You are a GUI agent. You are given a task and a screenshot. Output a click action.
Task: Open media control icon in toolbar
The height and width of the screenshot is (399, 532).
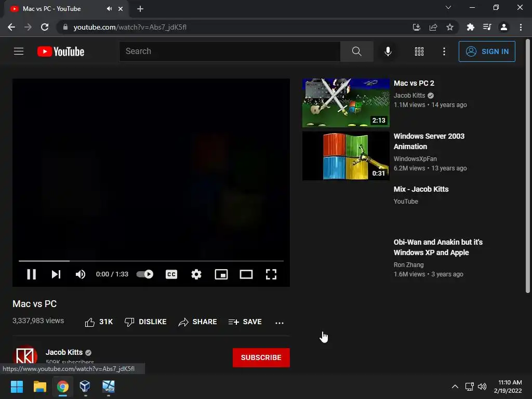(487, 27)
